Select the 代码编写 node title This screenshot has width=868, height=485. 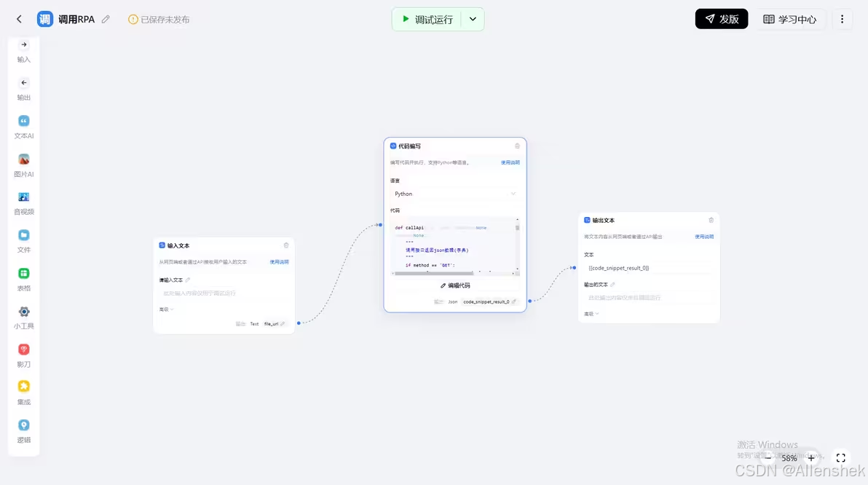pos(410,146)
